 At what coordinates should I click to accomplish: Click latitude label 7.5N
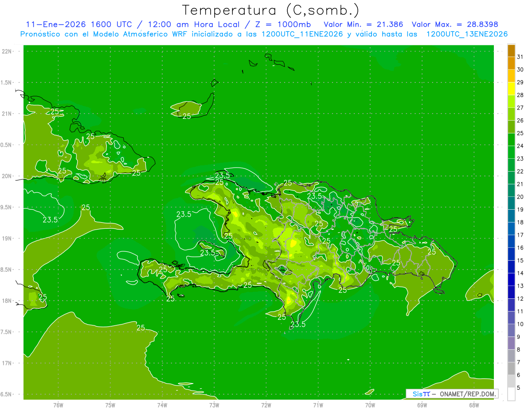coord(6,332)
